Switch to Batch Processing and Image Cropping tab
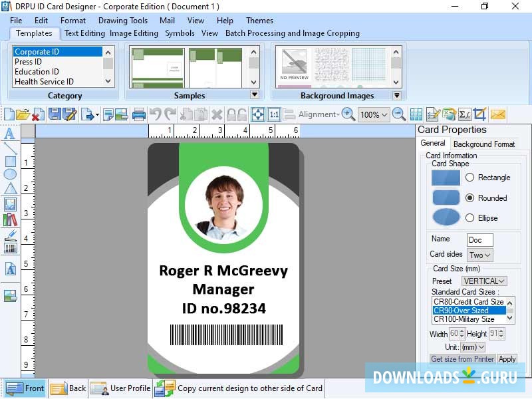 click(293, 33)
